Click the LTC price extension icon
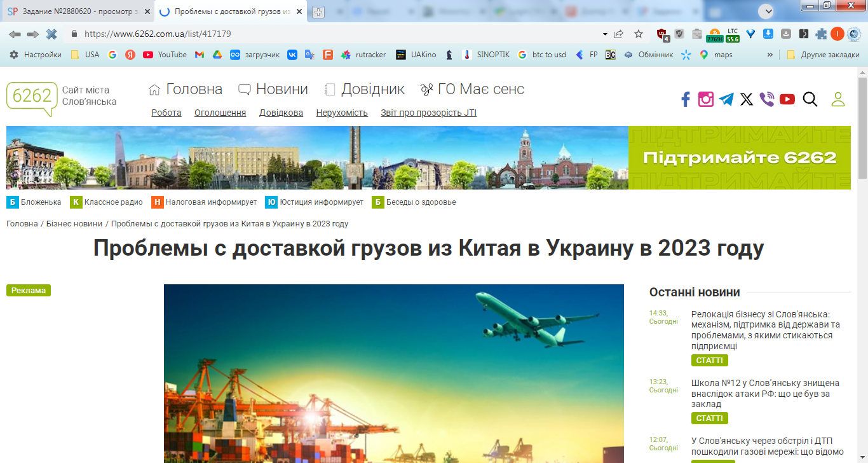The image size is (868, 463). coord(733,34)
